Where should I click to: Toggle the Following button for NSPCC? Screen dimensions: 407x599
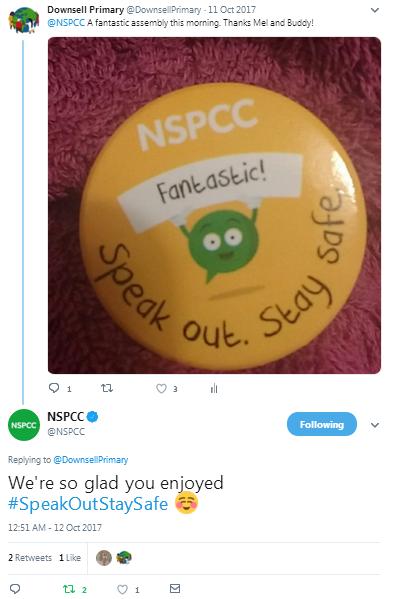click(x=322, y=424)
